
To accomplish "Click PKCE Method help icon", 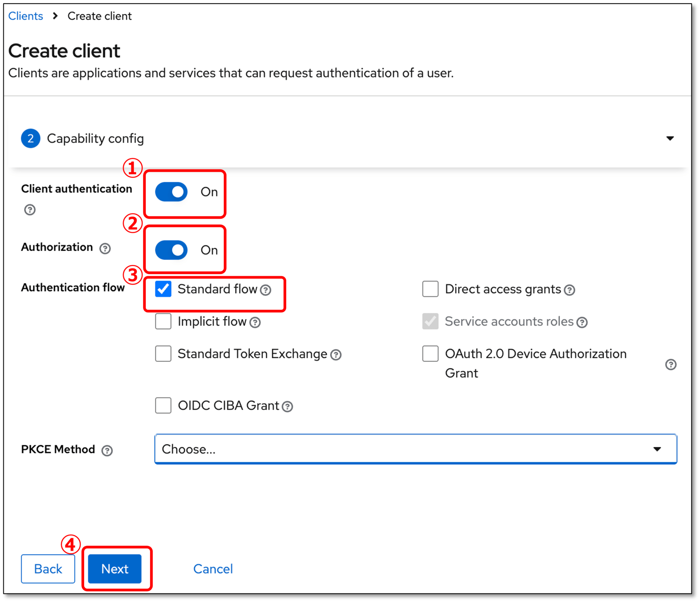I will tap(107, 451).
